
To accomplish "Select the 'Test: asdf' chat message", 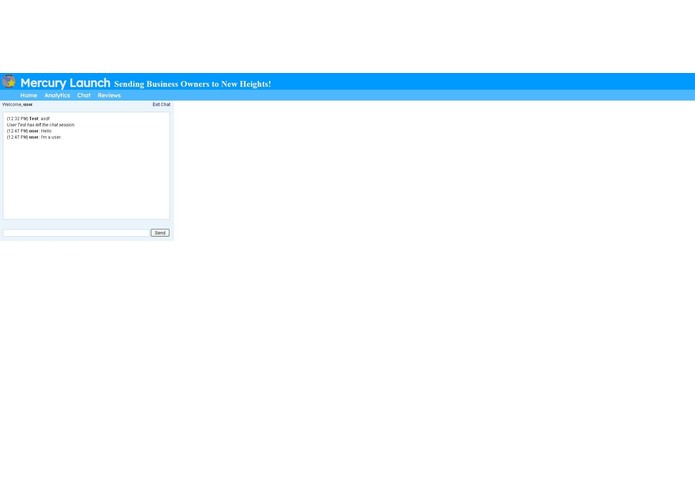I will tap(28, 119).
